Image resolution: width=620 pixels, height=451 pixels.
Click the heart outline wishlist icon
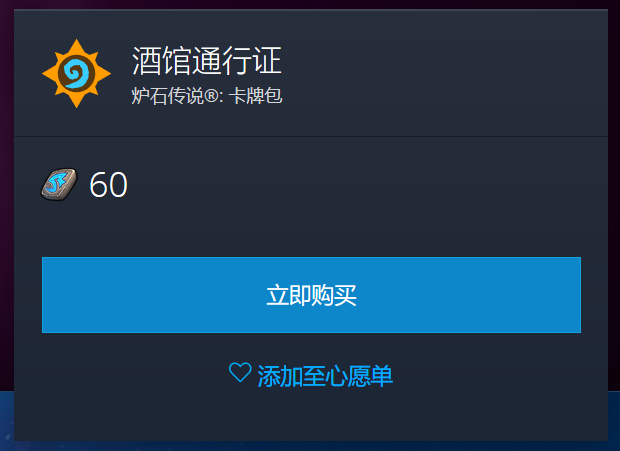tap(240, 372)
